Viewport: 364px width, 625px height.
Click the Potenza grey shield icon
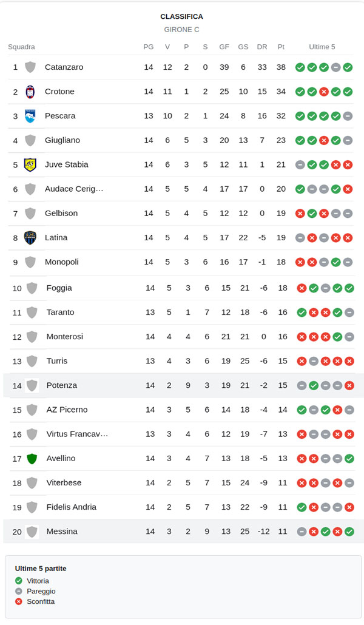click(32, 385)
